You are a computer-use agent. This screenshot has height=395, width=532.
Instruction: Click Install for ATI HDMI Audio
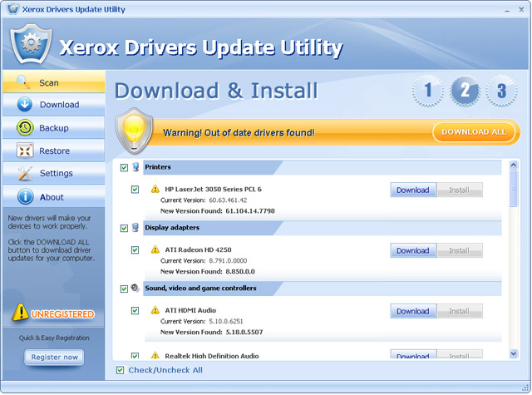pos(460,311)
